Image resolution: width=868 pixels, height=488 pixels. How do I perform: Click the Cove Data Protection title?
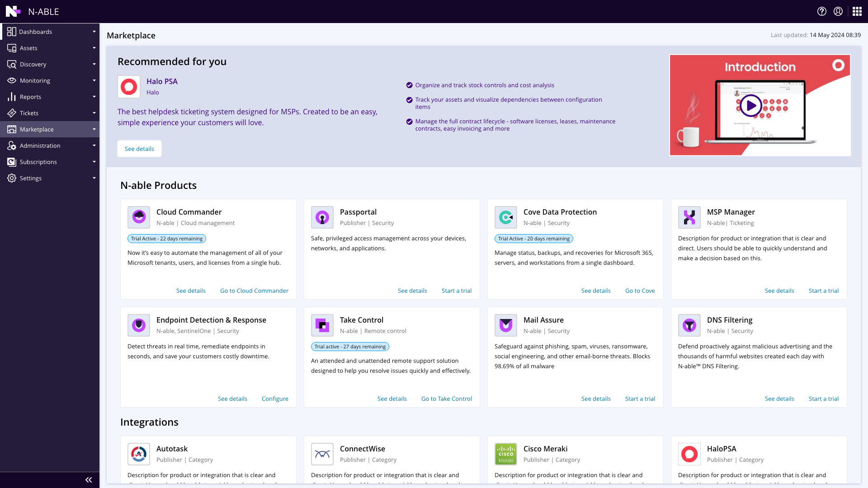(x=560, y=212)
